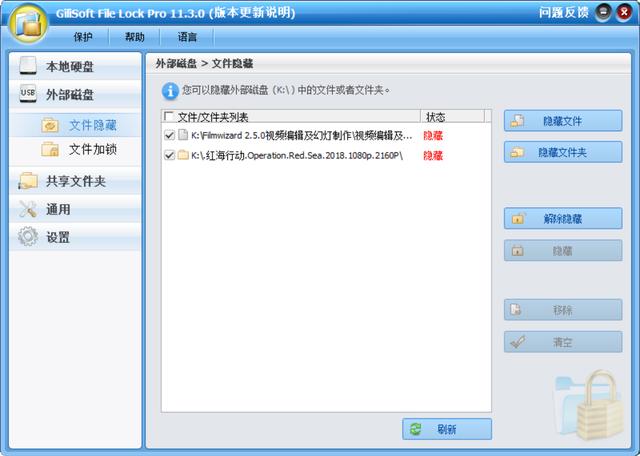Click the 隐藏文件 button
Image resolution: width=640 pixels, height=456 pixels.
563,121
